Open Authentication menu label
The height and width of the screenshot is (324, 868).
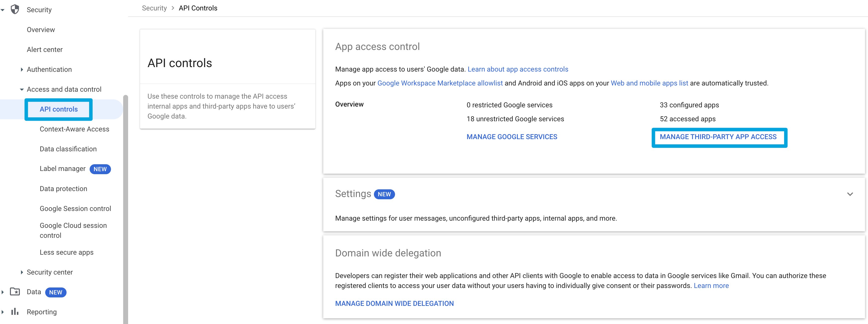point(49,70)
